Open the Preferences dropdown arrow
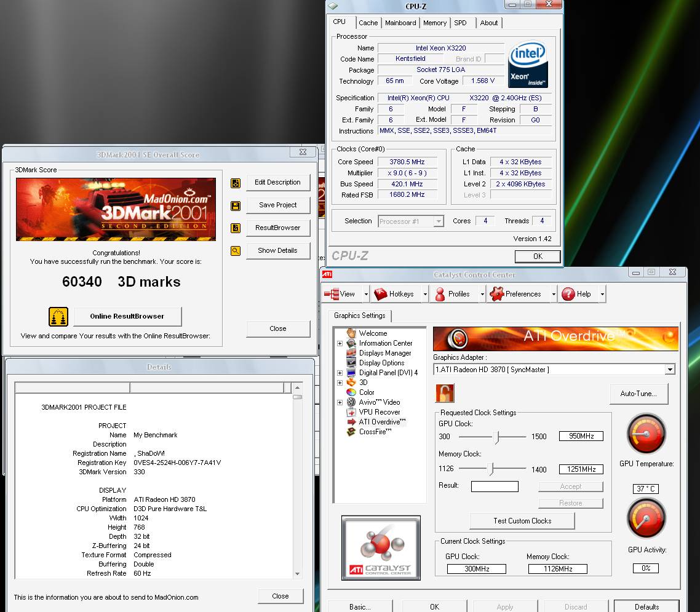700x612 pixels. (x=554, y=294)
